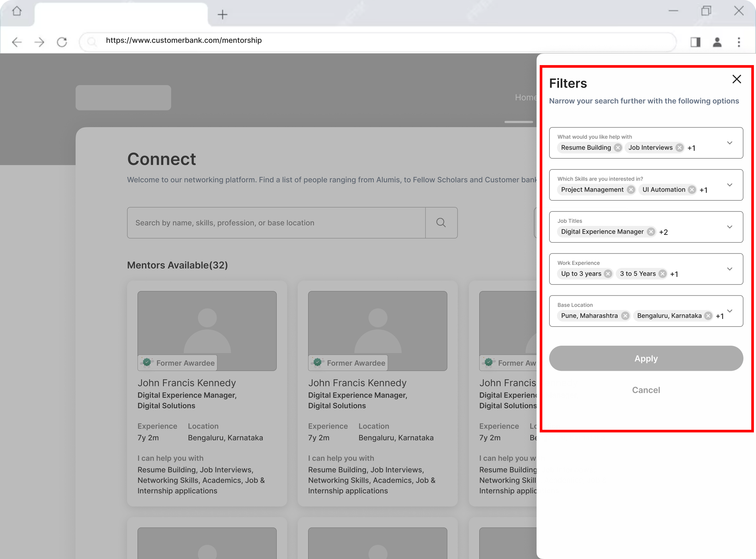
Task: Remove the Digital Experience Manager chip
Action: tap(650, 232)
